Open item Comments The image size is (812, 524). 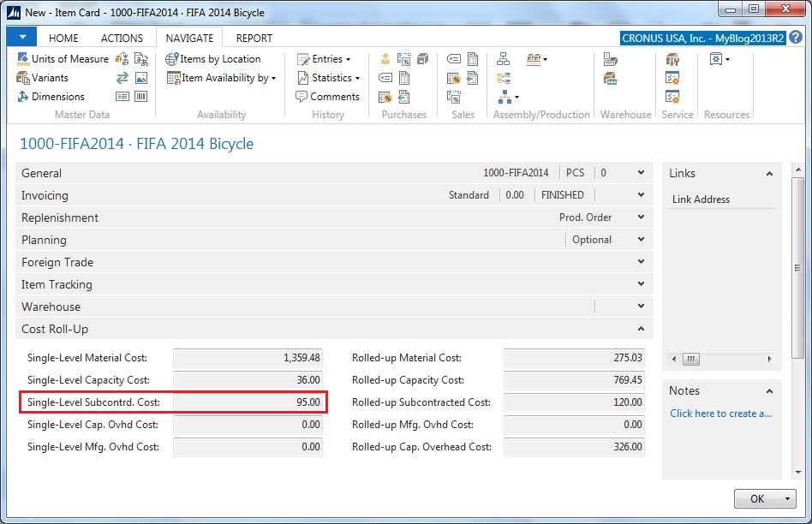click(x=327, y=96)
